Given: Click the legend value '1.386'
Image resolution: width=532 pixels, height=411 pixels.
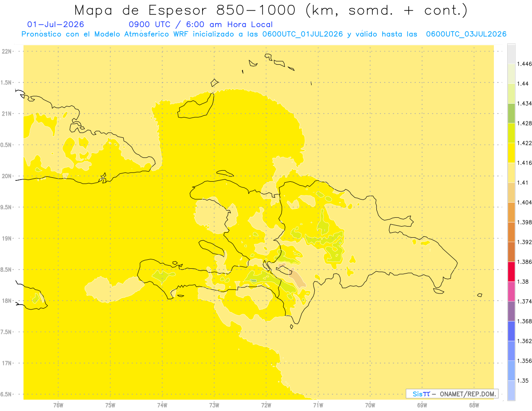Looking at the screenshot, I should [x=524, y=262].
